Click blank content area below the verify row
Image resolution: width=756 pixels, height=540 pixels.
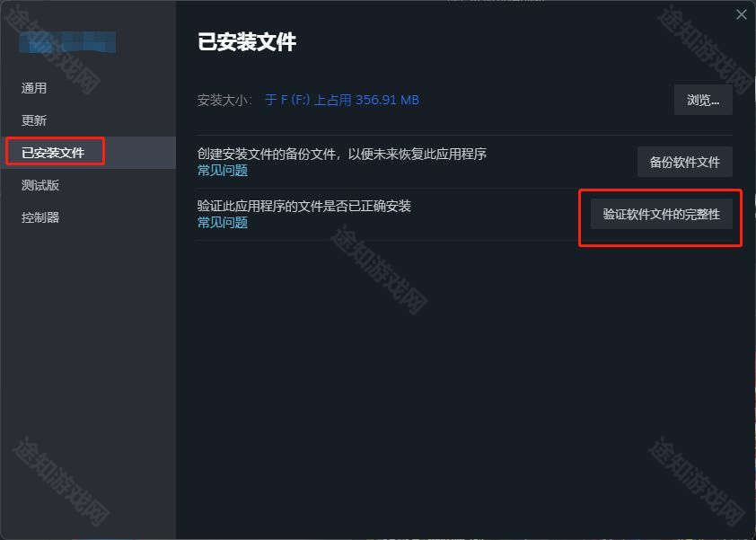465,386
